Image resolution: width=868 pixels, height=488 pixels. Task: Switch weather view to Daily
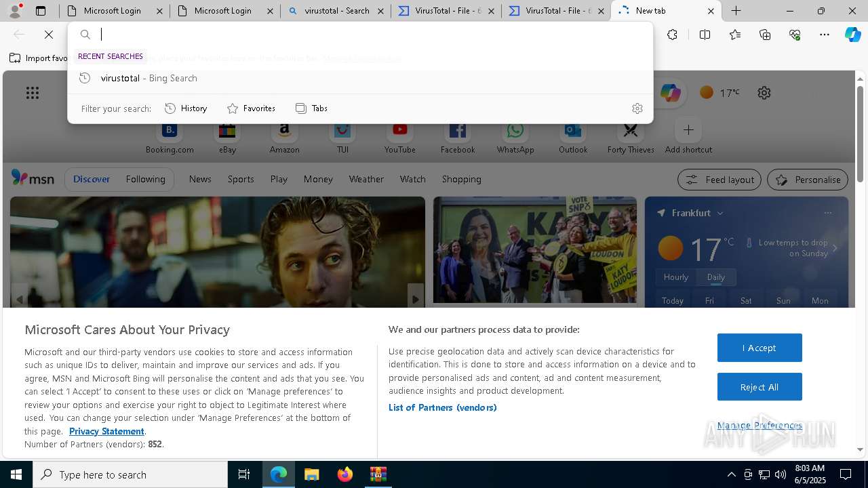[716, 277]
